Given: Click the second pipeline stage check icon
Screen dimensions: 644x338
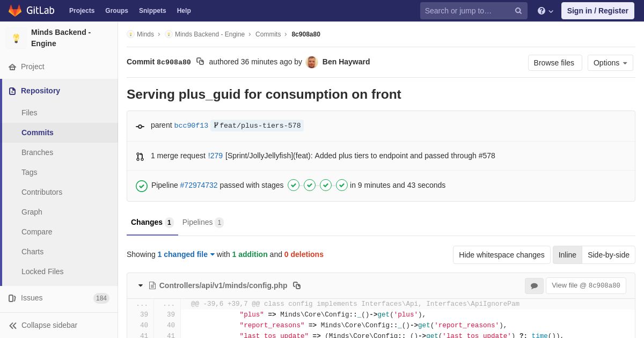Looking at the screenshot, I should click(310, 185).
